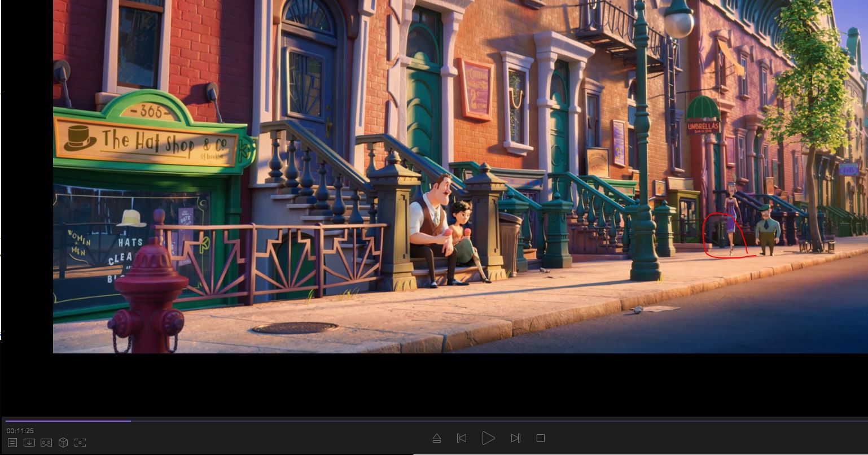Stop playback with the square button

tap(541, 438)
